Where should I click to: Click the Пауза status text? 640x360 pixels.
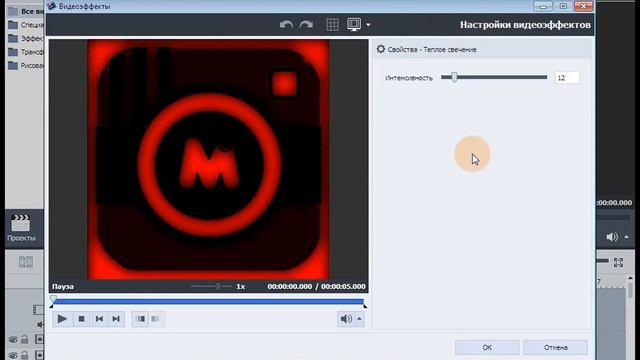coord(63,287)
